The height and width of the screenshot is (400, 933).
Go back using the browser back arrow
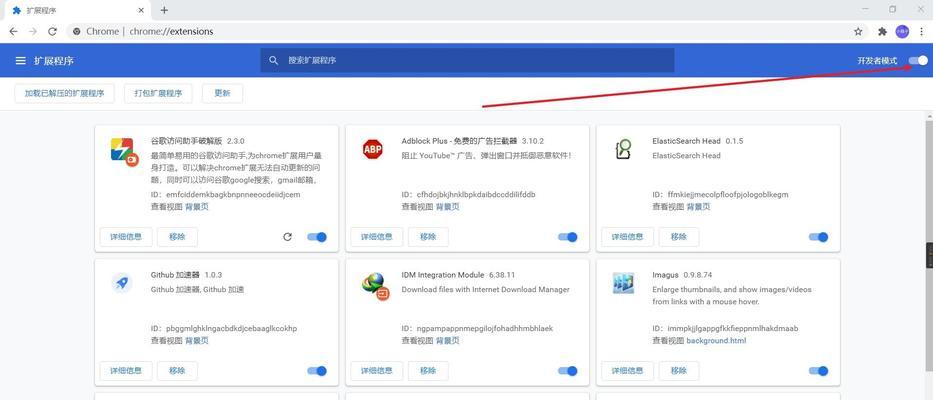(x=13, y=32)
